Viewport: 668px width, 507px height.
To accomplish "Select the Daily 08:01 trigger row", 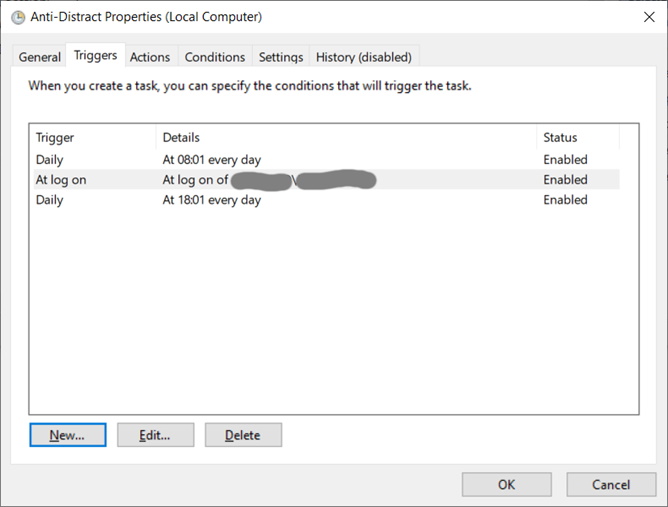I will [211, 160].
